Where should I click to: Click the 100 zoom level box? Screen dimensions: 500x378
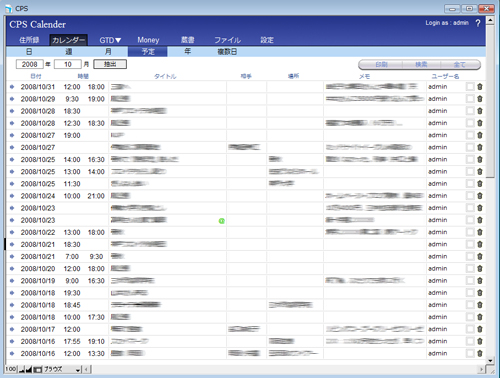pyautogui.click(x=11, y=369)
